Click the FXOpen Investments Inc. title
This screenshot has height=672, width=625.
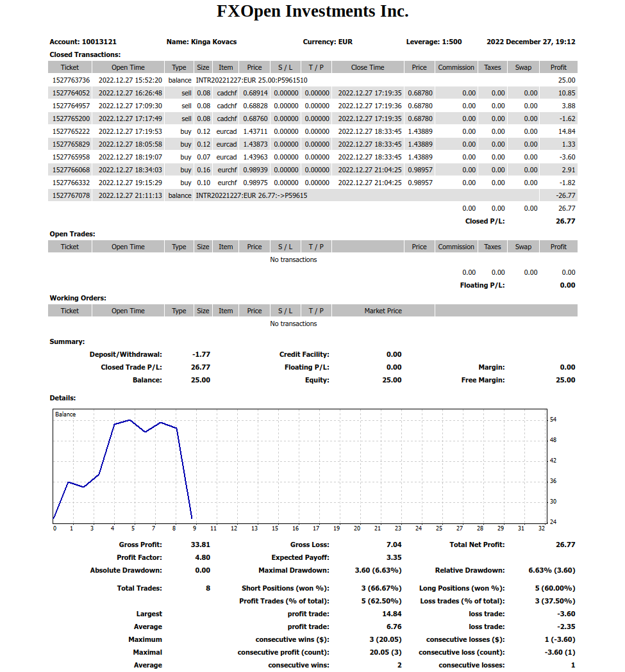coord(312,12)
